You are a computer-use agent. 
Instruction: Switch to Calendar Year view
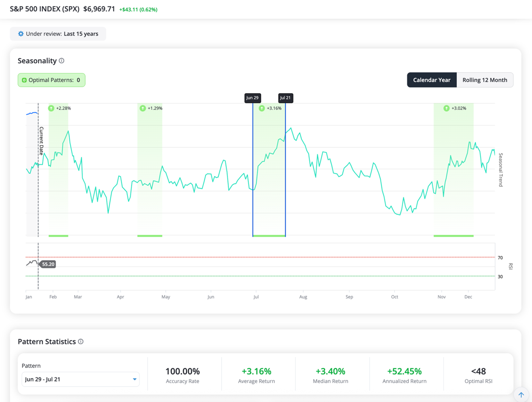click(432, 80)
